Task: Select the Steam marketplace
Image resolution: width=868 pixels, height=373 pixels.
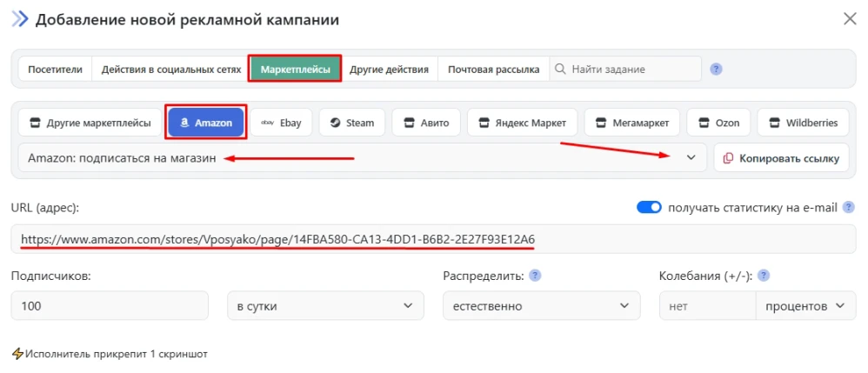Action: pyautogui.click(x=352, y=123)
